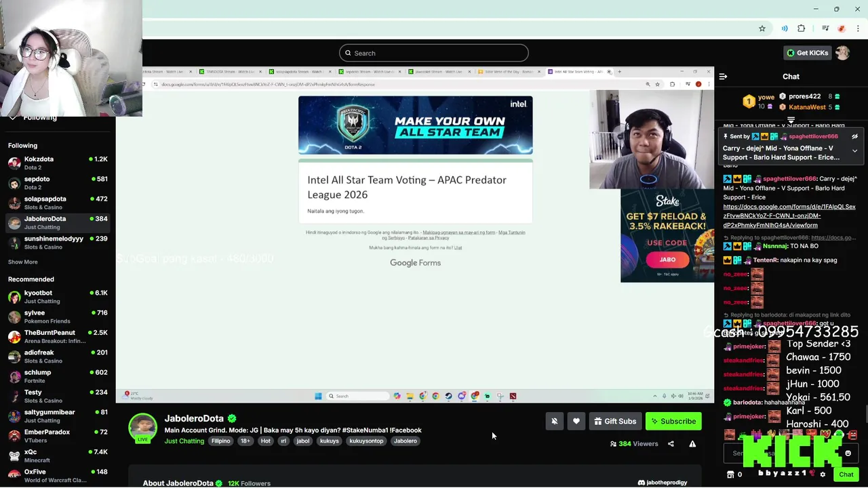Viewport: 868px width, 488px height.
Task: Open kyootbot's recommended channel
Action: pyautogui.click(x=58, y=297)
